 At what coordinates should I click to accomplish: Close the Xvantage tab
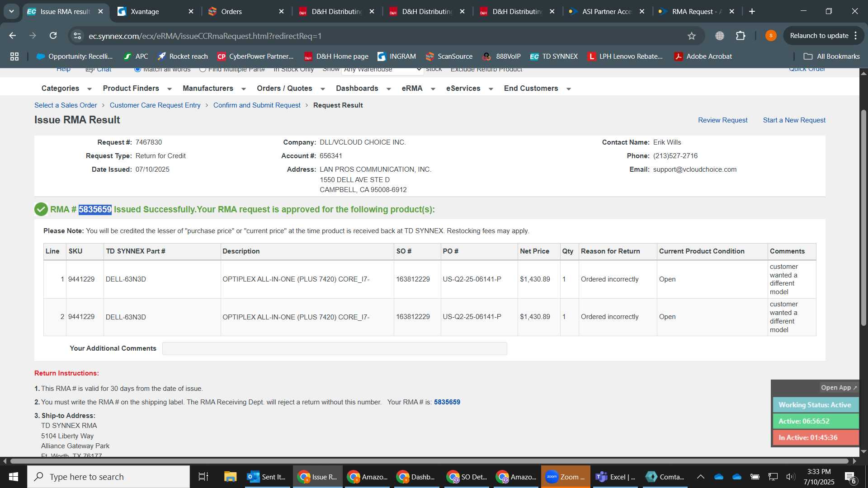[x=191, y=11]
